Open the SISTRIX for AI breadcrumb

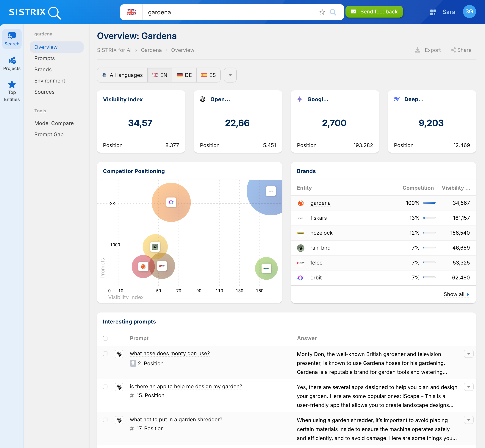(114, 50)
